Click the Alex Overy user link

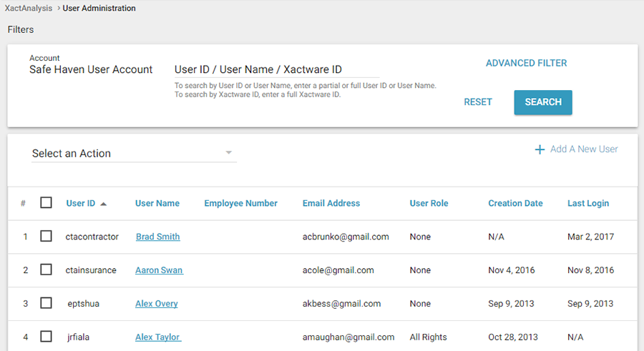point(157,303)
